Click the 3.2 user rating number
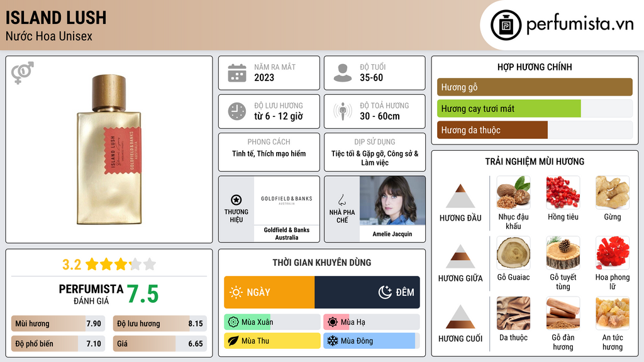The image size is (644, 362). click(72, 265)
